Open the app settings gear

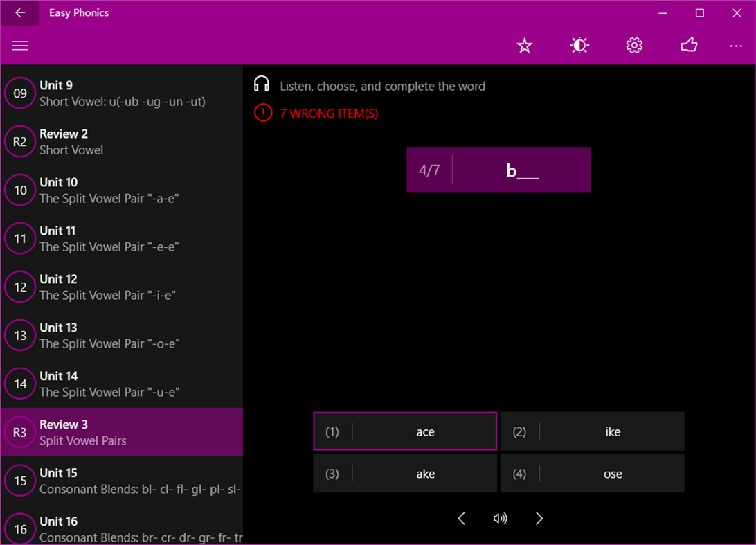(633, 45)
